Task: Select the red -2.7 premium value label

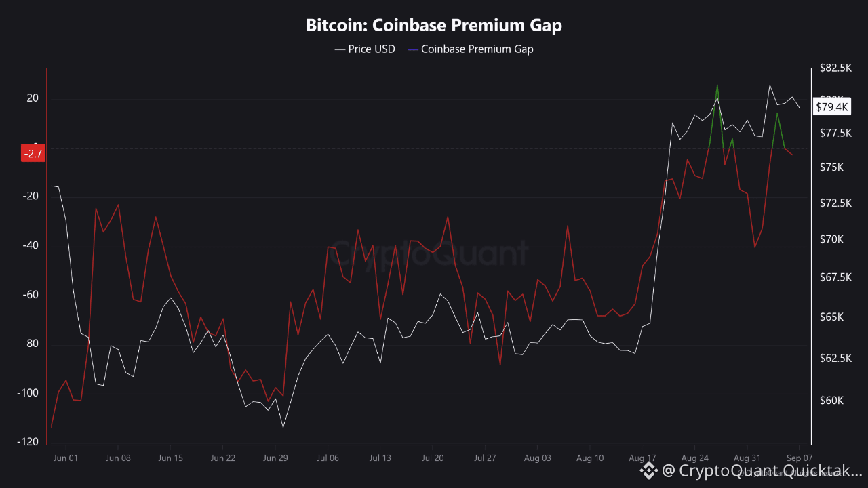Action: (x=33, y=154)
